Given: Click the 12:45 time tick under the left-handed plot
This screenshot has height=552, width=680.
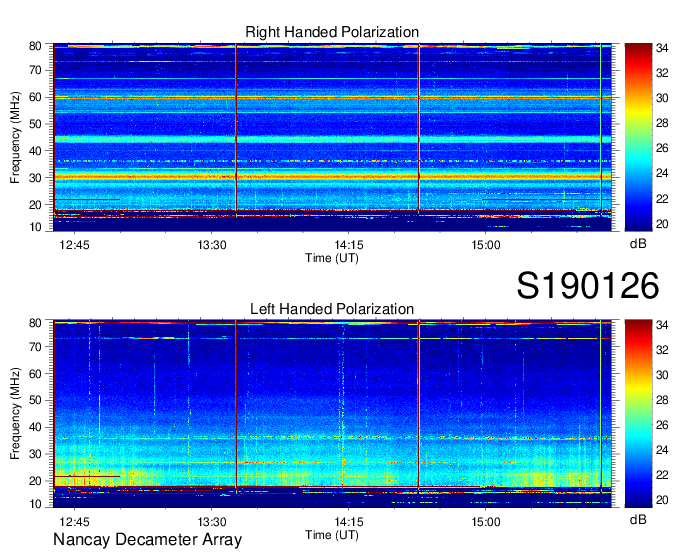Looking at the screenshot, I should [74, 522].
